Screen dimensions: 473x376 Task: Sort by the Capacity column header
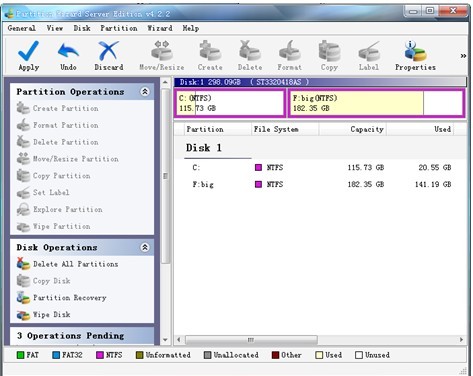click(x=353, y=129)
